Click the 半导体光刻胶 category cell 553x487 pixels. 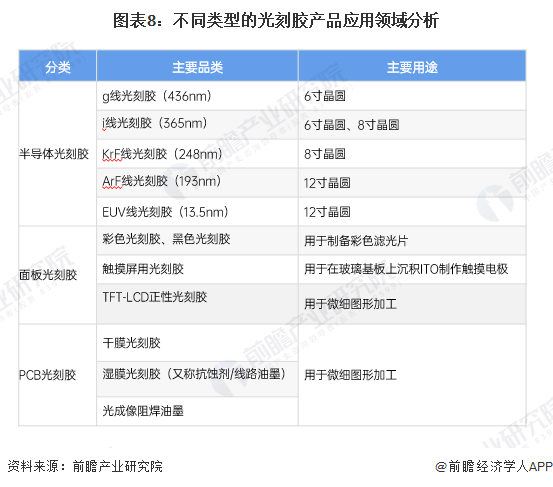point(57,154)
